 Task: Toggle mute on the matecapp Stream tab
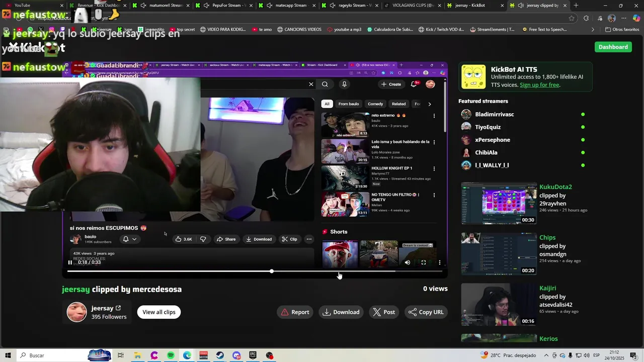tap(269, 5)
